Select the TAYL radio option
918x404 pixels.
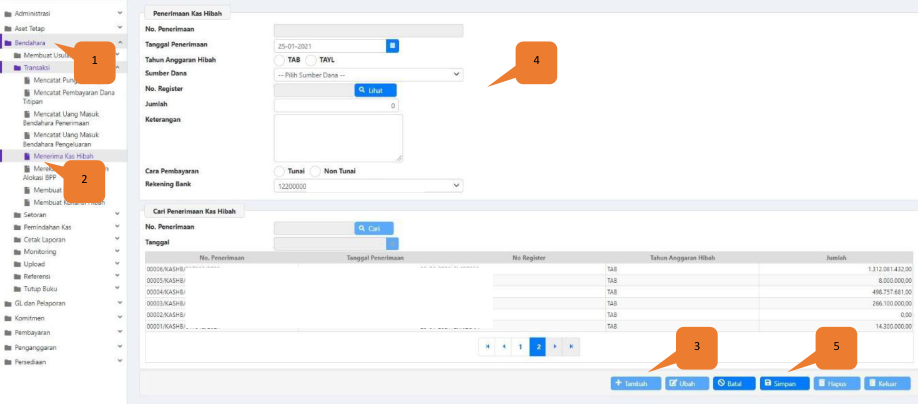[x=311, y=60]
